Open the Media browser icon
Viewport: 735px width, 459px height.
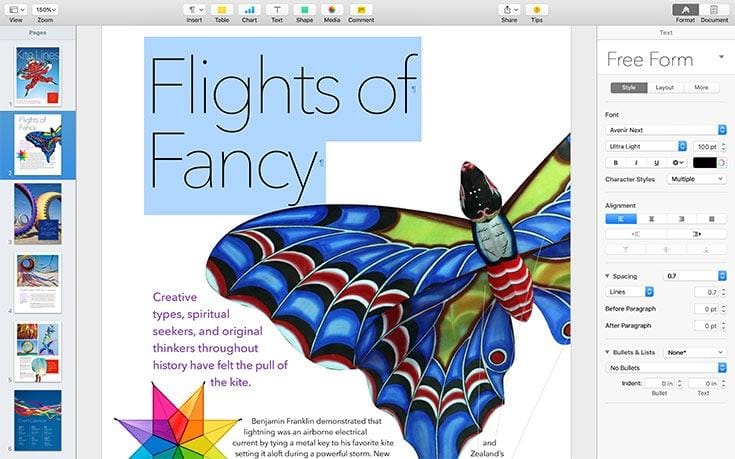point(332,10)
